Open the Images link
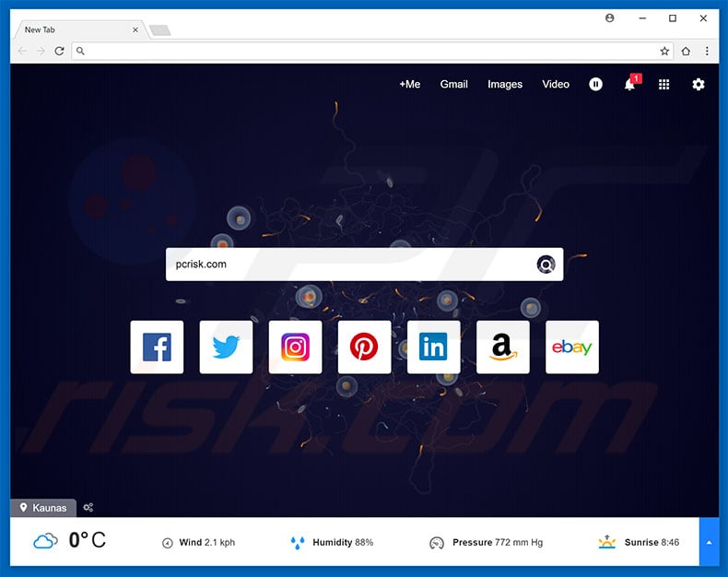This screenshot has width=728, height=577. tap(505, 84)
